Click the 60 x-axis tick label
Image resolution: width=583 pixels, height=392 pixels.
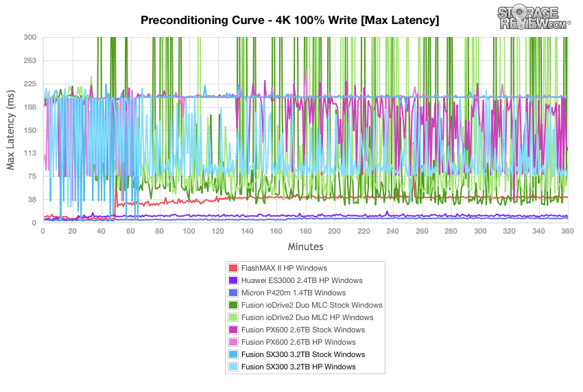(x=130, y=231)
